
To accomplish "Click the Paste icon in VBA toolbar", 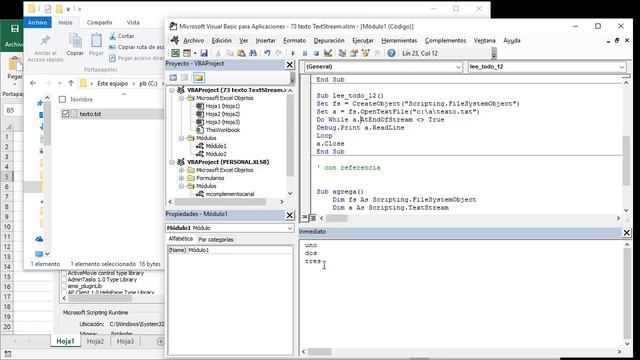I will 241,53.
